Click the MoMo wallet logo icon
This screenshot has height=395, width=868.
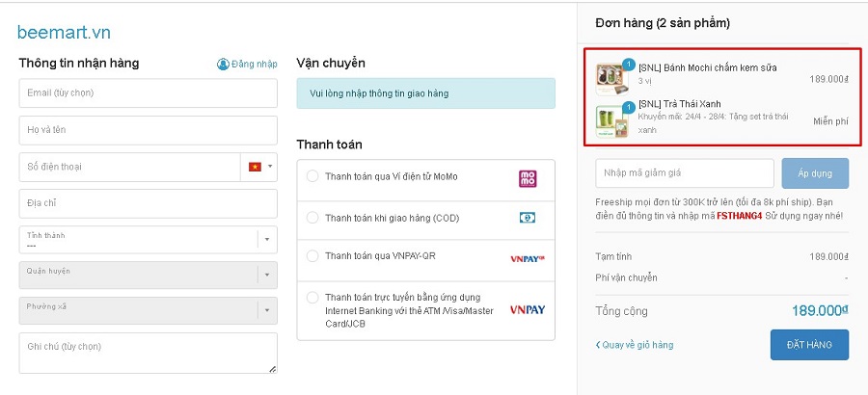[528, 178]
